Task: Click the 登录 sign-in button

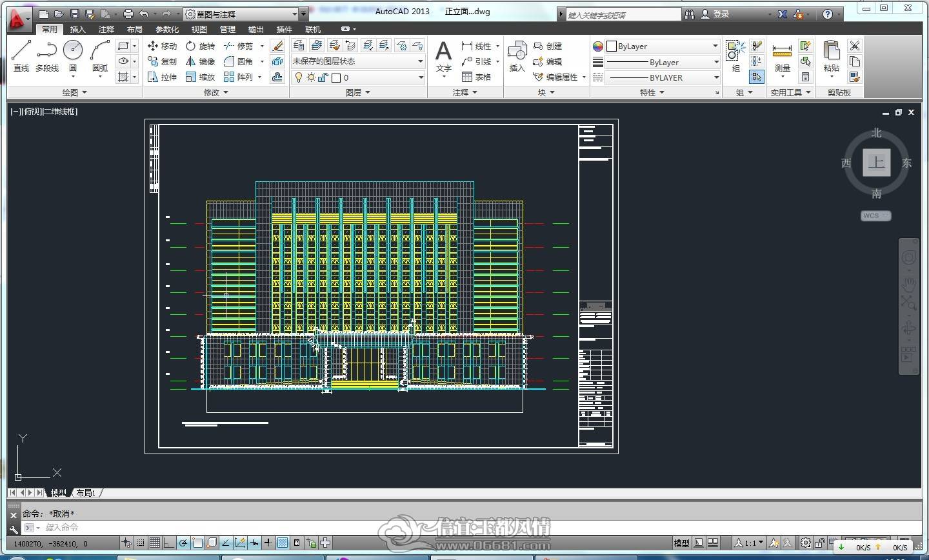Action: coord(715,14)
